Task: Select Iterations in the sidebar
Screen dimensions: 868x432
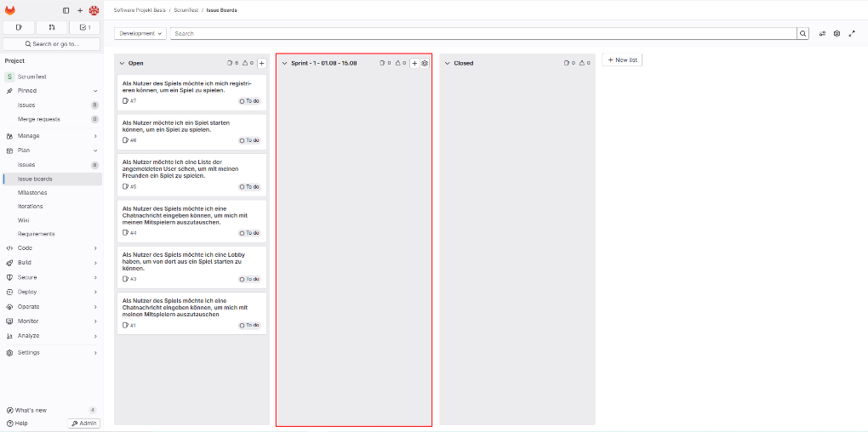Action: click(x=31, y=207)
